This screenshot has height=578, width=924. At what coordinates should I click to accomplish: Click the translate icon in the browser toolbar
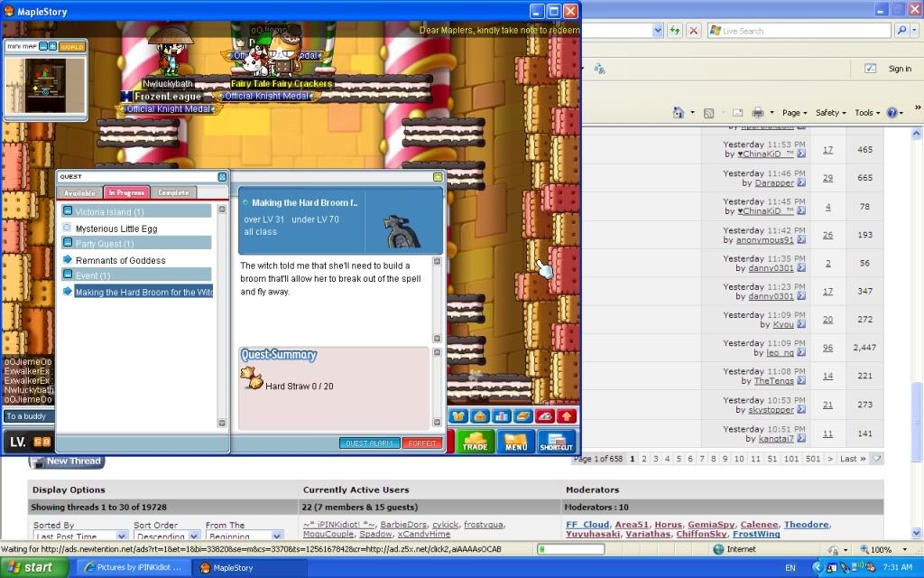point(599,69)
